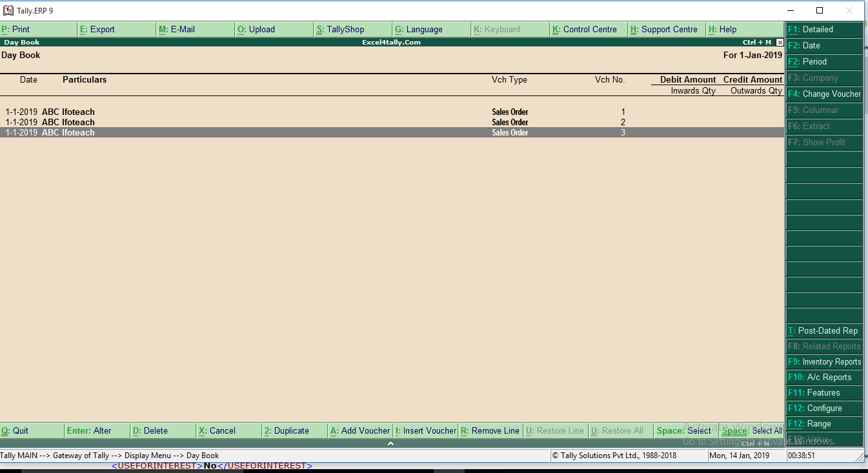Image resolution: width=868 pixels, height=473 pixels.
Task: Open F9 Inventory Reports
Action: click(824, 362)
